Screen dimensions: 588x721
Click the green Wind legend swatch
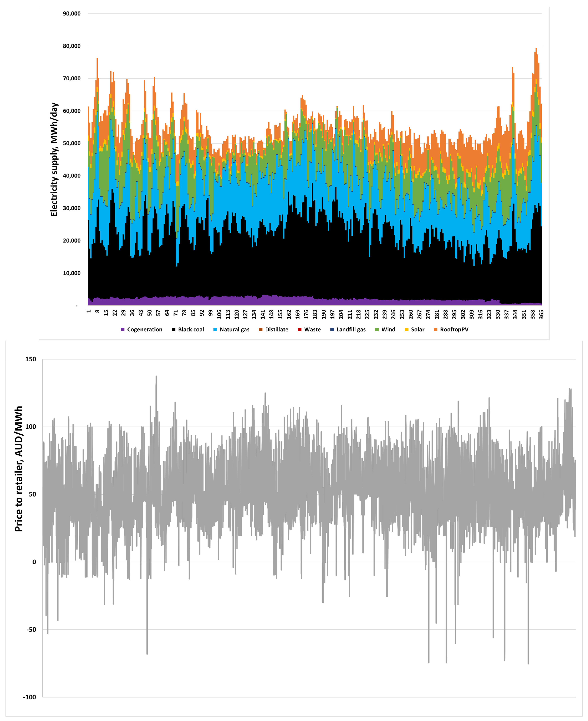click(377, 329)
